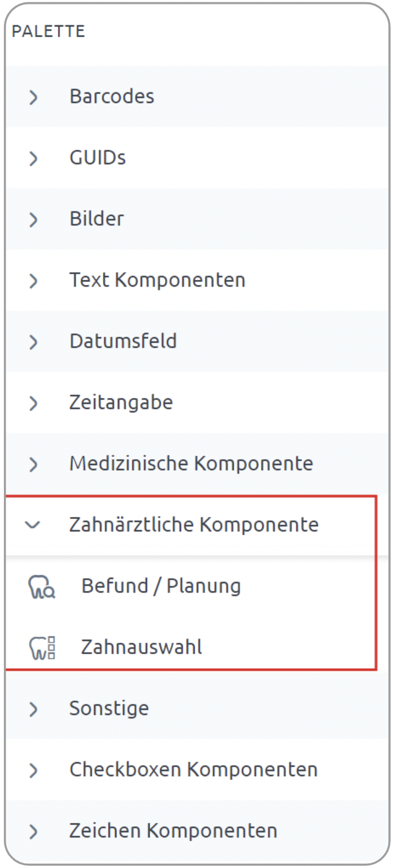Open the Bilder chevron arrow
Screen dimensions: 394x868
click(34, 220)
